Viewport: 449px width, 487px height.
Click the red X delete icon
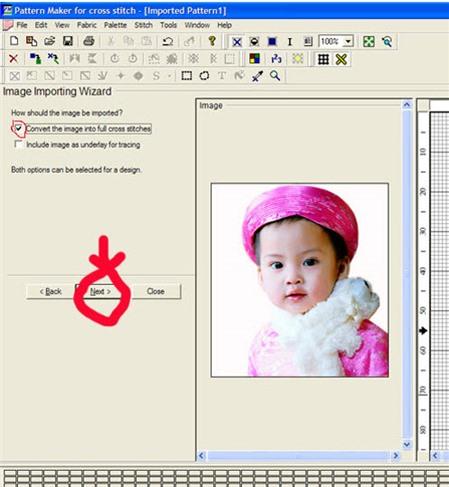pyautogui.click(x=13, y=59)
